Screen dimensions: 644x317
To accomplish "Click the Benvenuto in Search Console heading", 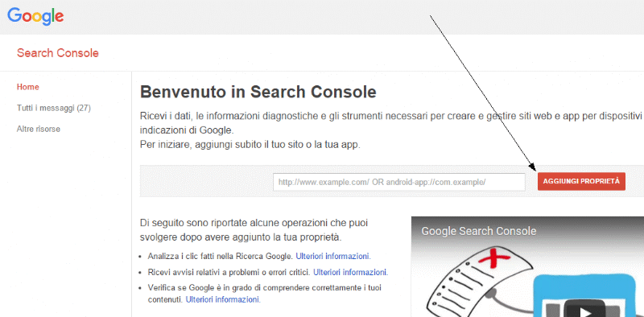I will [x=258, y=93].
